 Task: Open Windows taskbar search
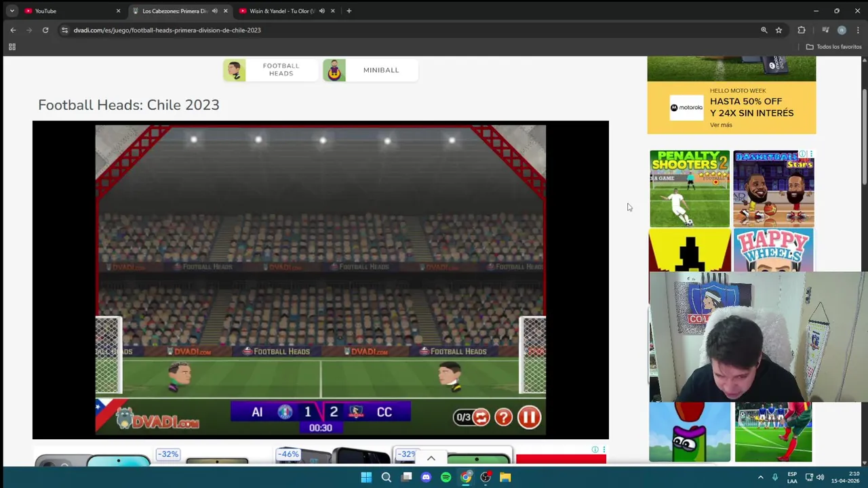387,477
